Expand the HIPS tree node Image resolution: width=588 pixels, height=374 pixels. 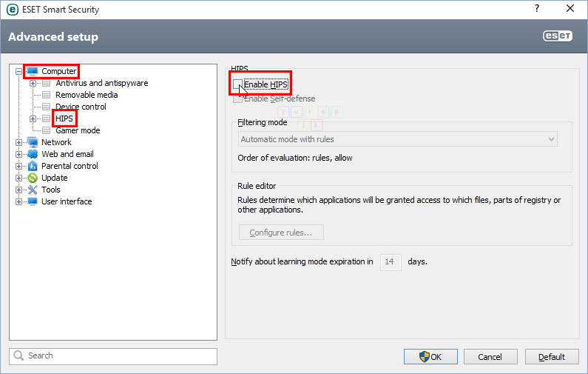click(33, 118)
